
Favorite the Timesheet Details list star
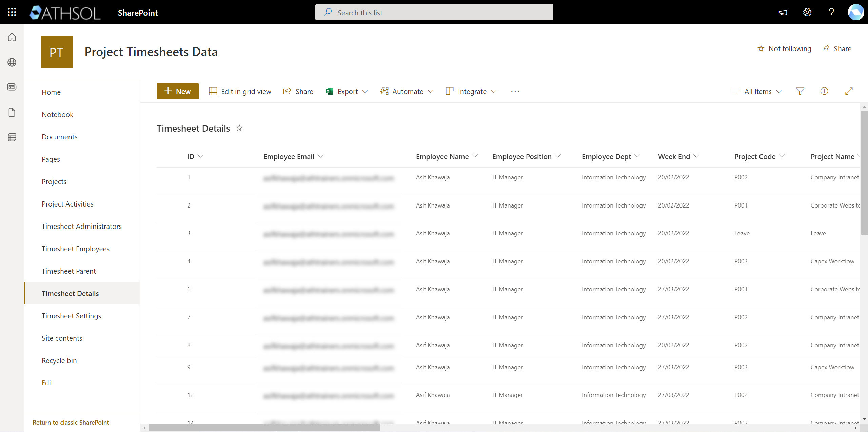pyautogui.click(x=239, y=128)
